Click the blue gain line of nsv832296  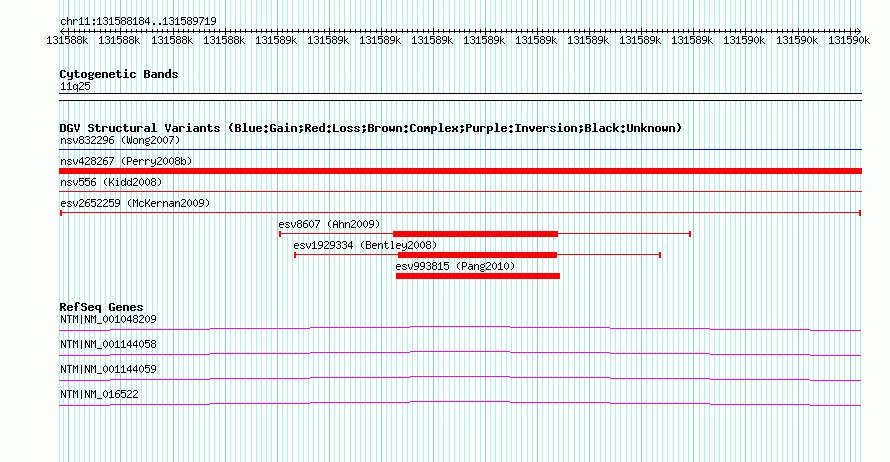click(x=460, y=150)
